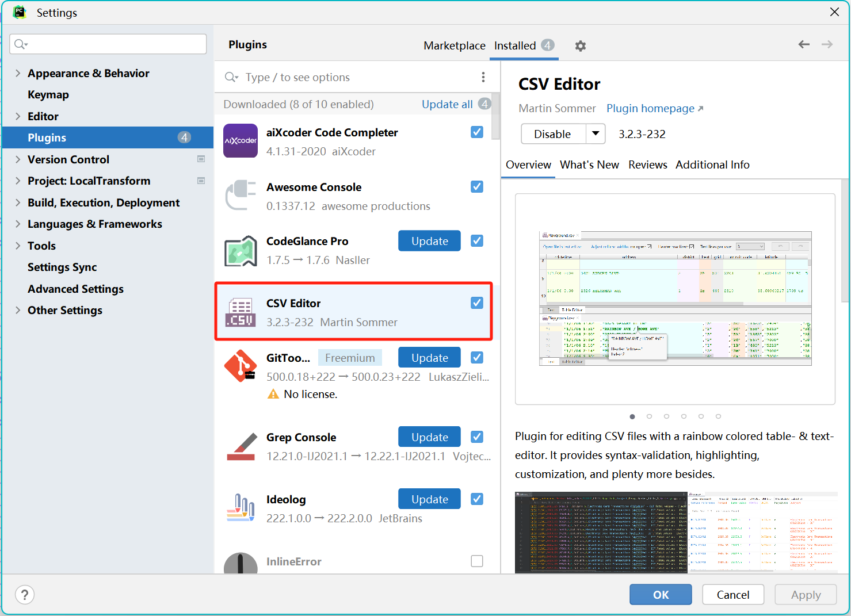
Task: Select the second screenshot carousel dot
Action: (649, 416)
